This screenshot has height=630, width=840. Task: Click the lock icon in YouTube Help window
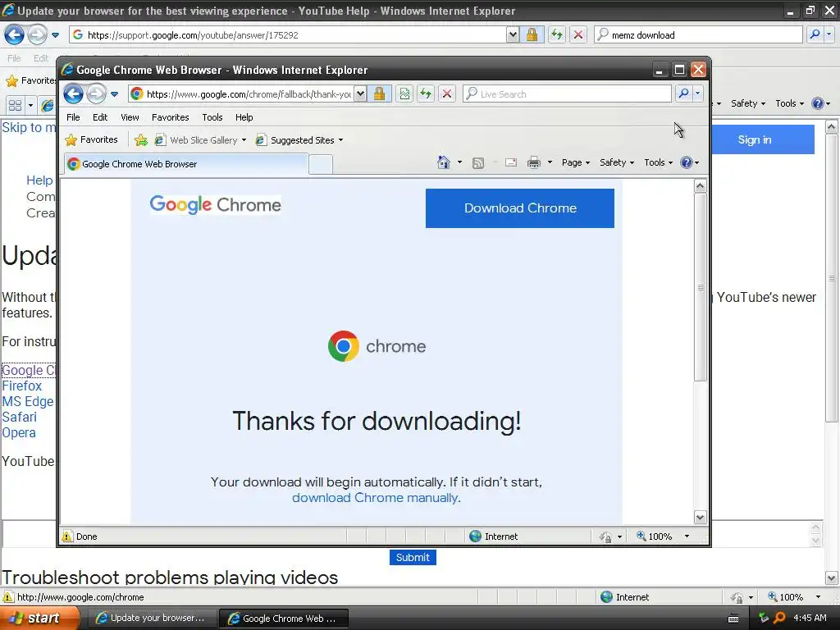[532, 34]
